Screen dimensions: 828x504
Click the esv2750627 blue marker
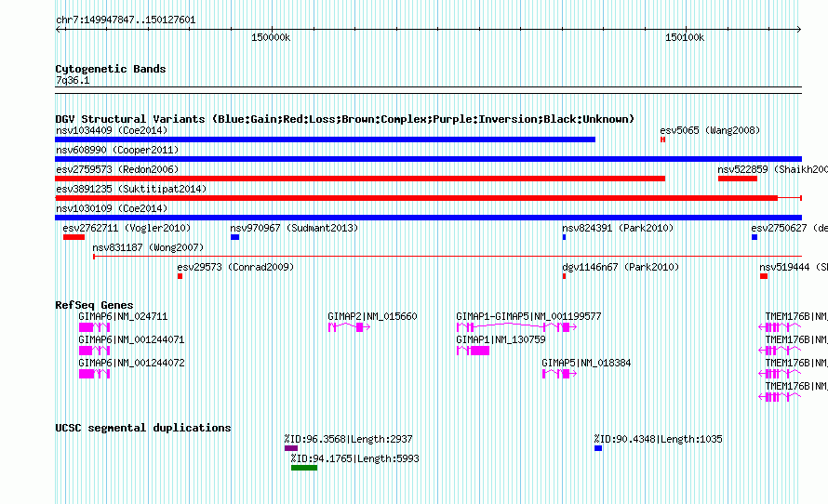coord(755,237)
